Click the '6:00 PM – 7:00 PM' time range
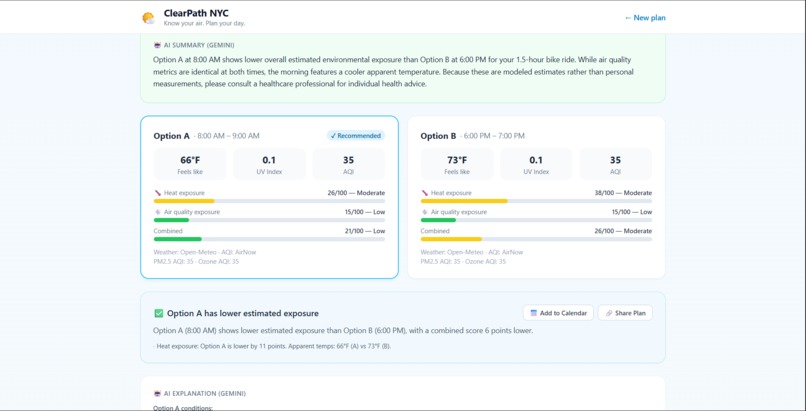This screenshot has width=806, height=411. [494, 136]
